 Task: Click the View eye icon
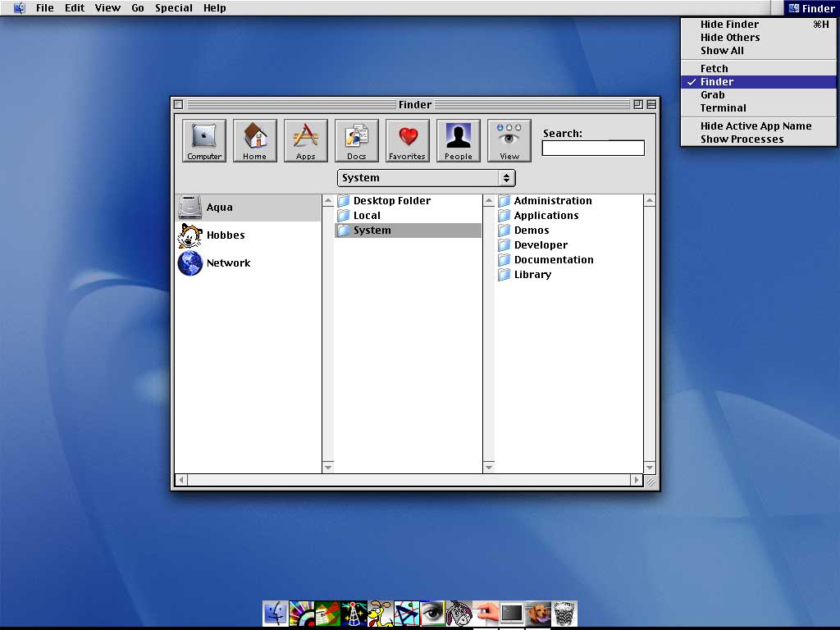(509, 140)
